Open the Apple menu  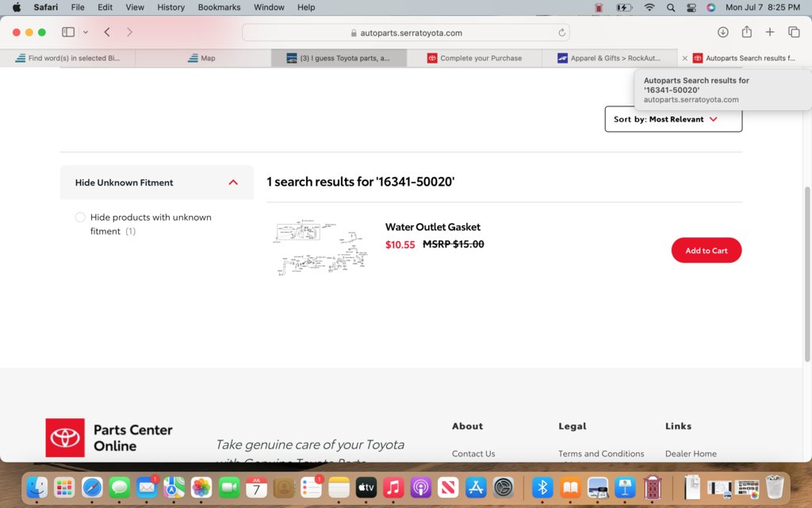click(x=17, y=7)
